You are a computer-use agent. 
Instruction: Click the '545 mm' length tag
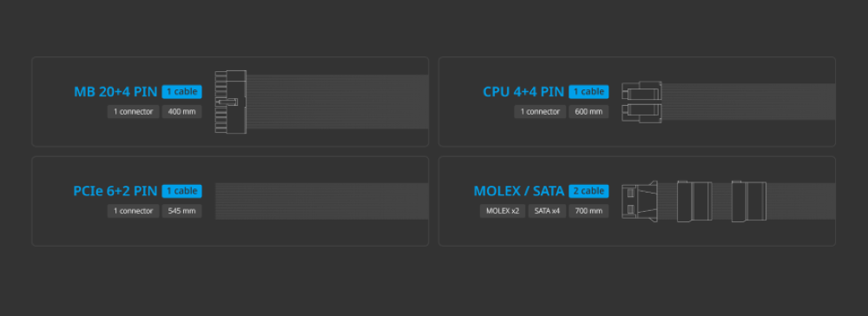pos(182,211)
